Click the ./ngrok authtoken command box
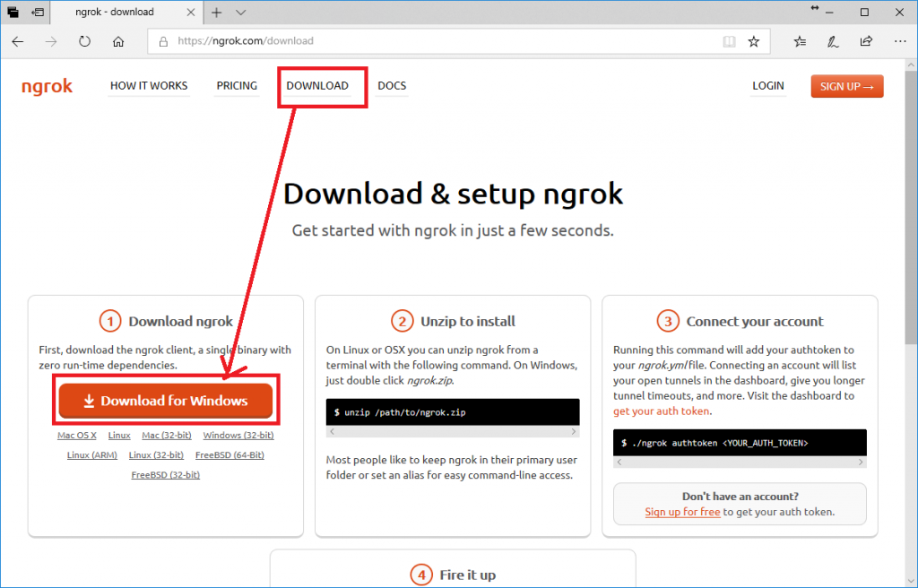918x588 pixels. [x=740, y=443]
